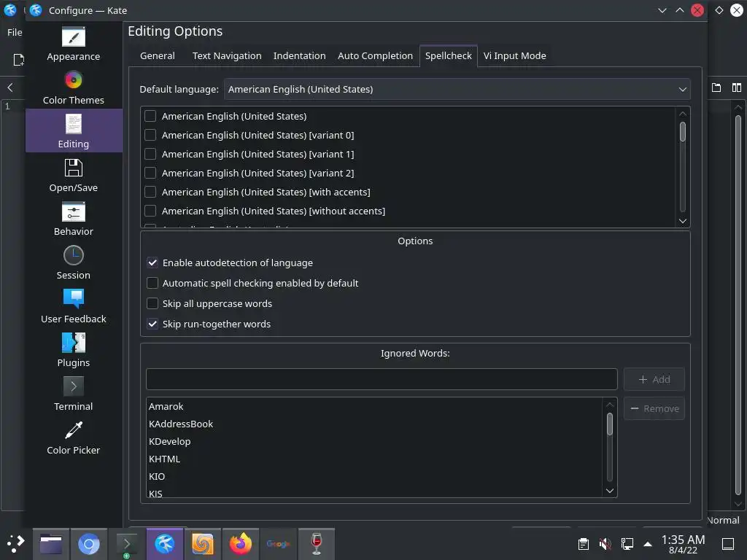
Task: Click the back arrow in Kate window
Action: 10,87
